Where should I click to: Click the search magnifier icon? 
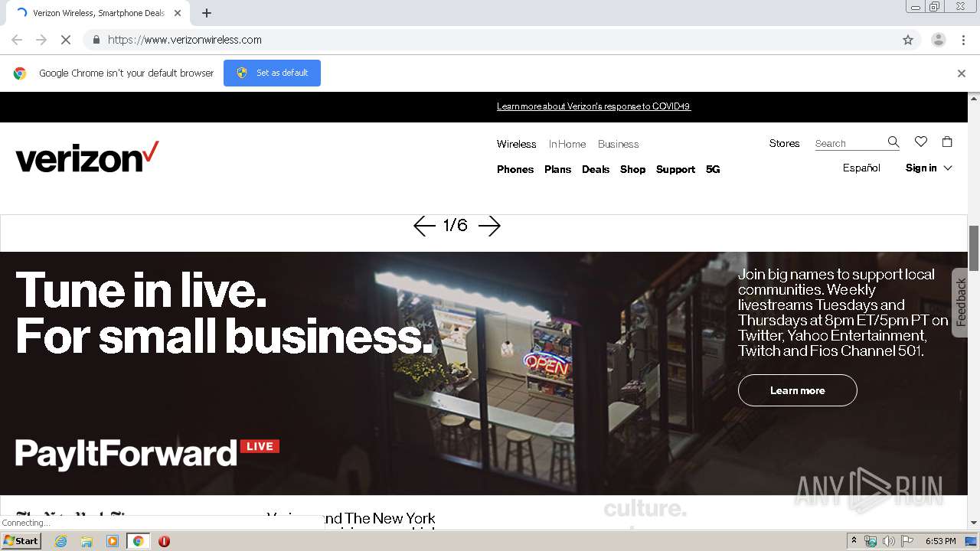pyautogui.click(x=893, y=142)
